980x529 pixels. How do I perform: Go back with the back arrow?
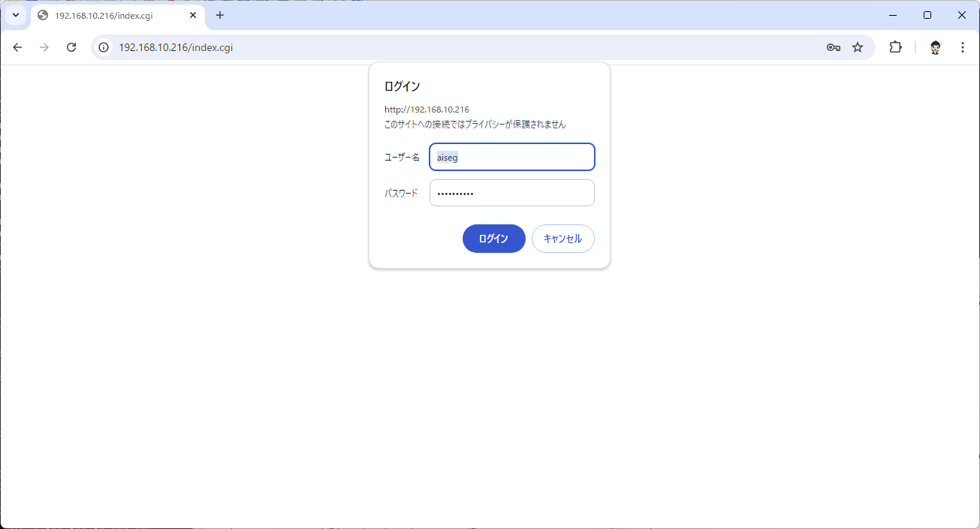[17, 47]
